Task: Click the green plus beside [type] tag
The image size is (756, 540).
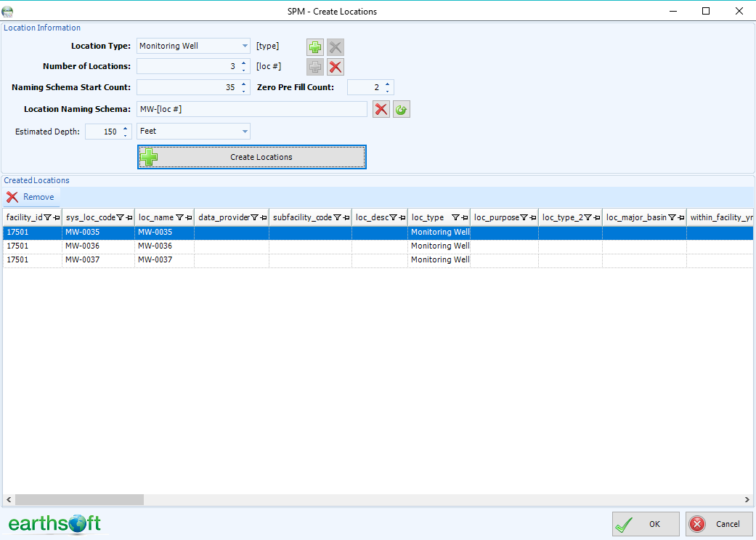Action: (x=314, y=47)
